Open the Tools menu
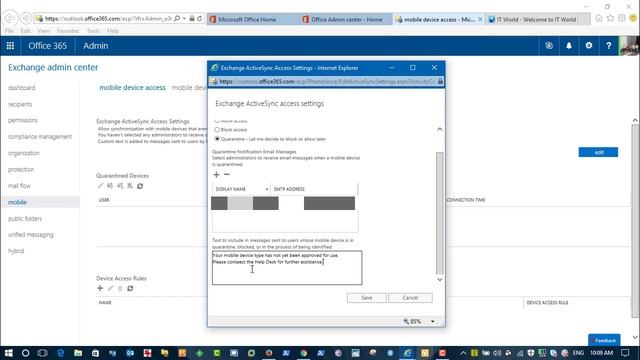The height and width of the screenshot is (360, 640). coord(93,31)
